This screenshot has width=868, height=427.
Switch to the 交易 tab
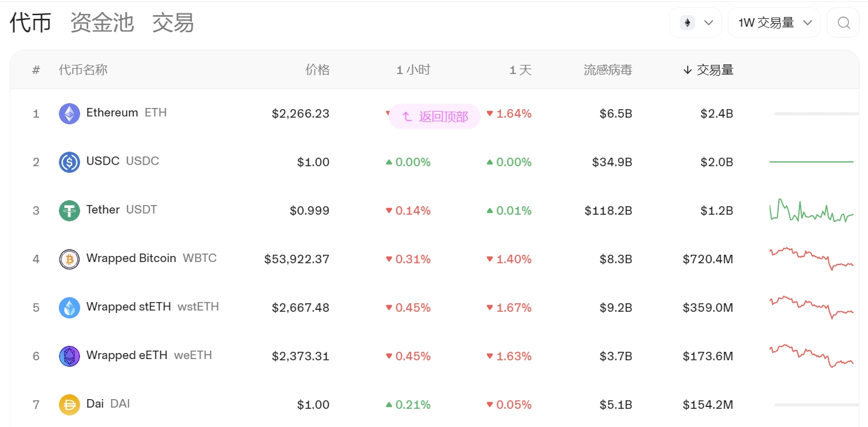pos(173,22)
